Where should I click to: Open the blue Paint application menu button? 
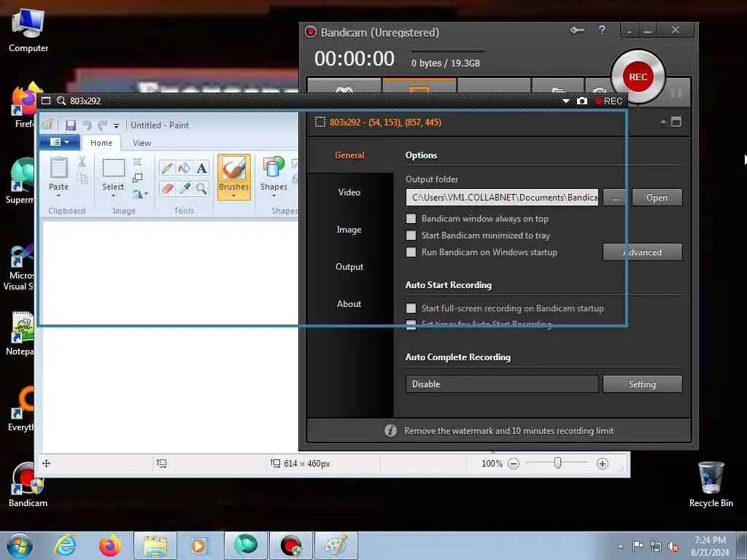[60, 142]
